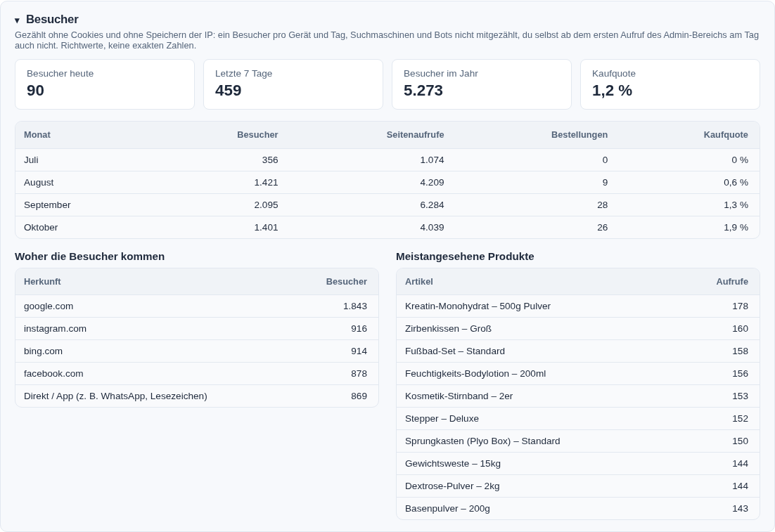
Task: Click the Bestellungen column header
Action: (579, 135)
